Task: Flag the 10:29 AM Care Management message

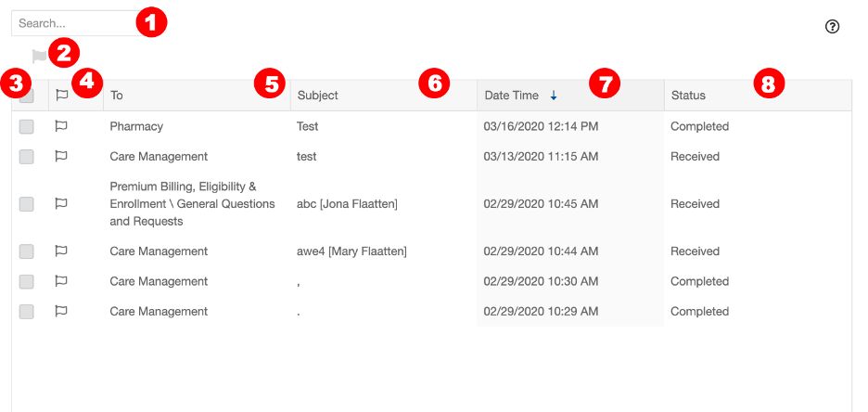Action: click(x=61, y=311)
